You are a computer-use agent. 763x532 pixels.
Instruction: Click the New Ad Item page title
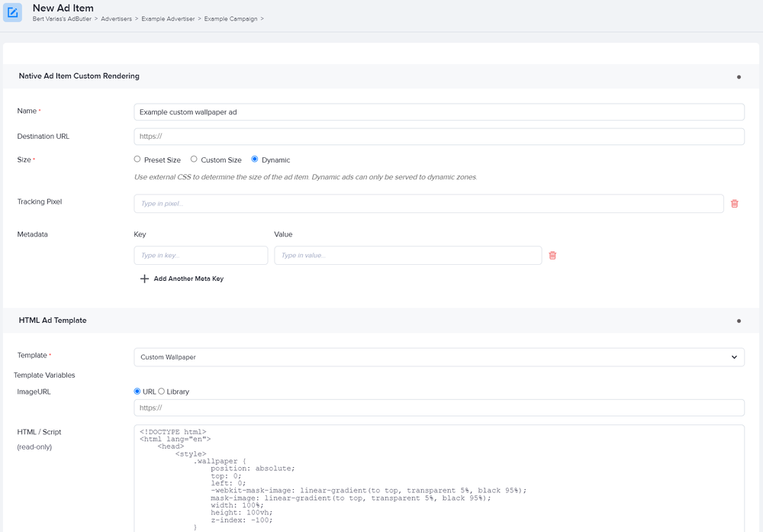pyautogui.click(x=63, y=8)
